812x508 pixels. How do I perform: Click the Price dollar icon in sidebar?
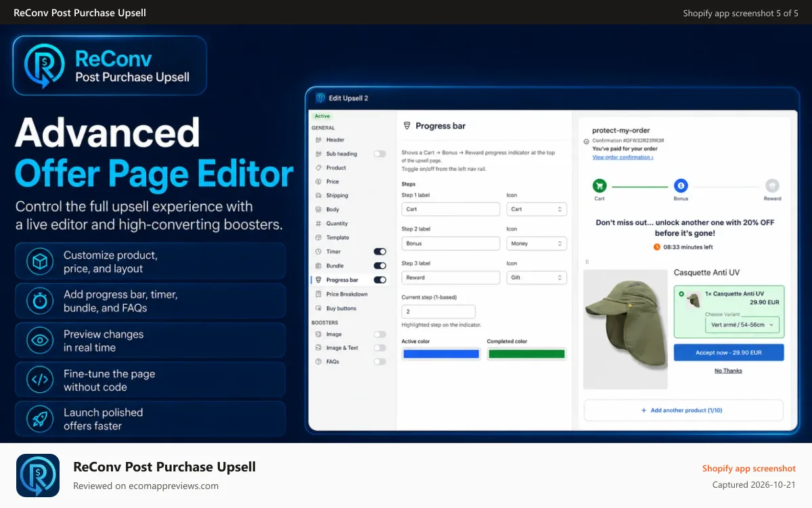(x=318, y=182)
